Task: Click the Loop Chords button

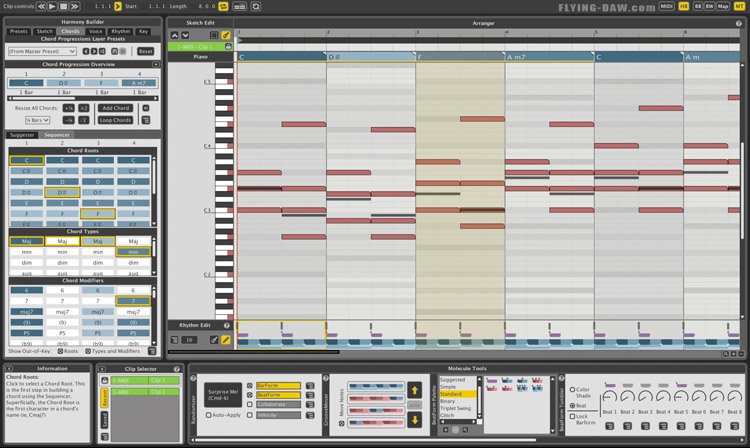Action: (115, 120)
